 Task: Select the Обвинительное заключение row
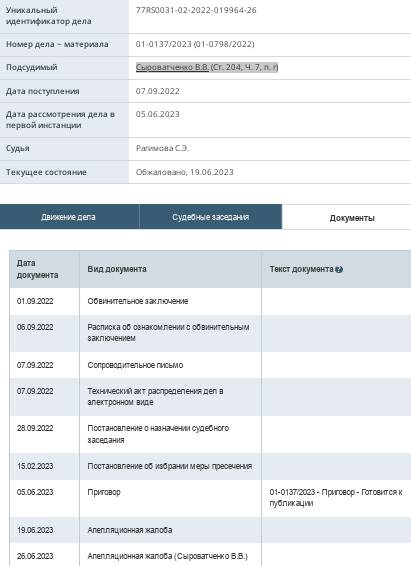pyautogui.click(x=210, y=301)
